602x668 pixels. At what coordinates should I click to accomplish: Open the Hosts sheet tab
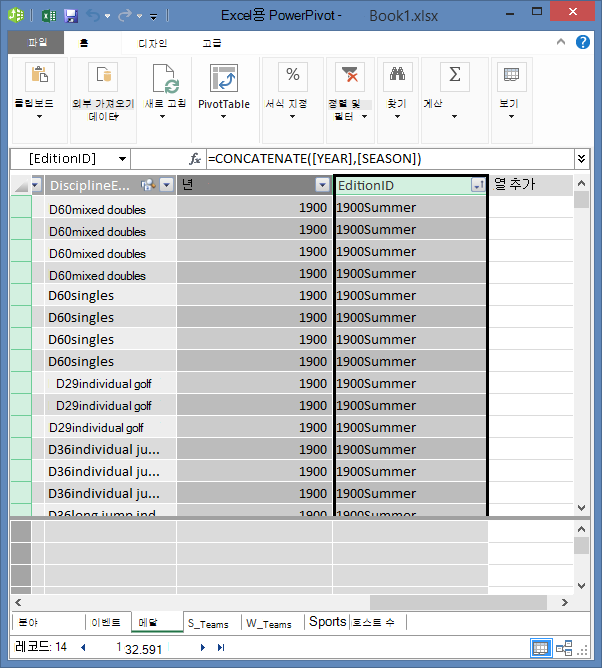click(x=374, y=622)
